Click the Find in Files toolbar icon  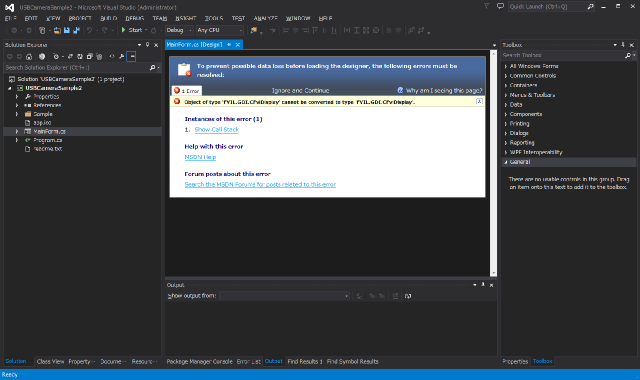pyautogui.click(x=254, y=30)
